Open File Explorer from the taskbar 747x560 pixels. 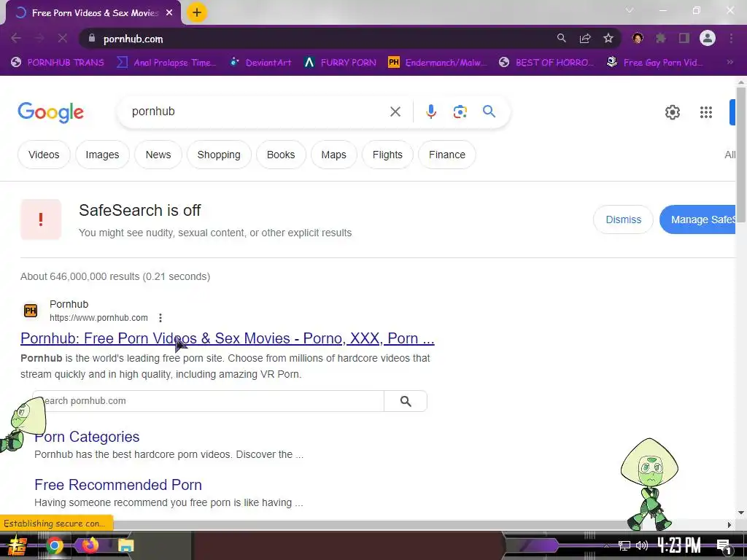pos(125,545)
